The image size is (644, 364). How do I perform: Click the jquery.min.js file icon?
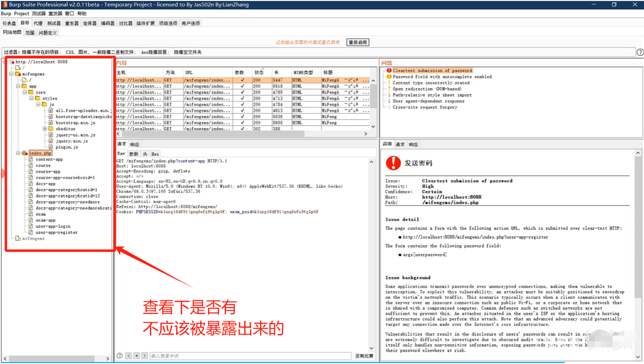pos(51,141)
